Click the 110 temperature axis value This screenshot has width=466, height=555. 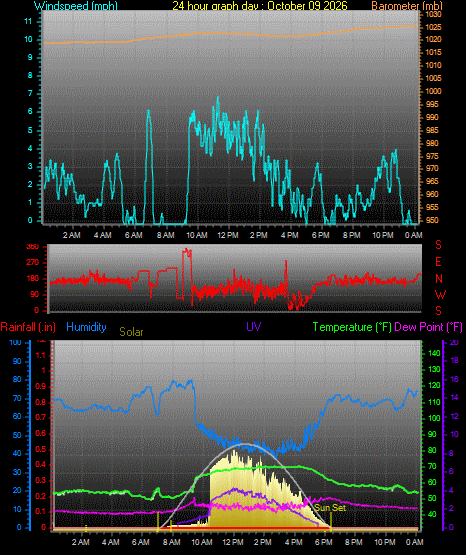(434, 402)
